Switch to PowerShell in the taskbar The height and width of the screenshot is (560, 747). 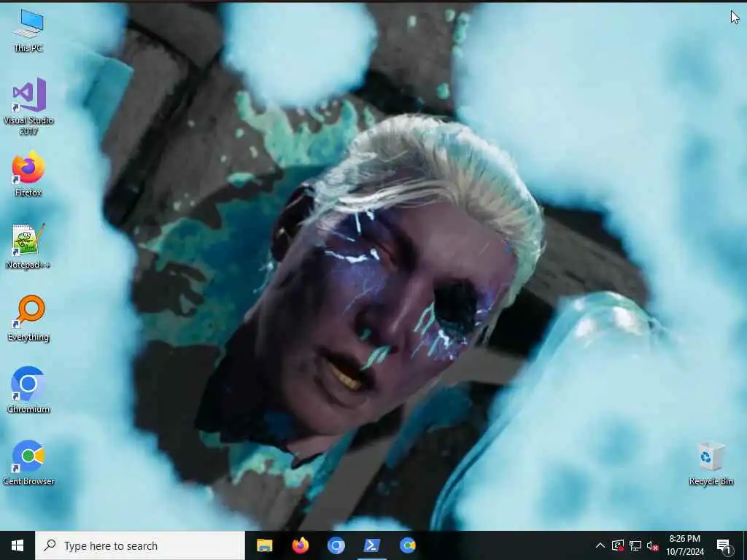(x=371, y=545)
